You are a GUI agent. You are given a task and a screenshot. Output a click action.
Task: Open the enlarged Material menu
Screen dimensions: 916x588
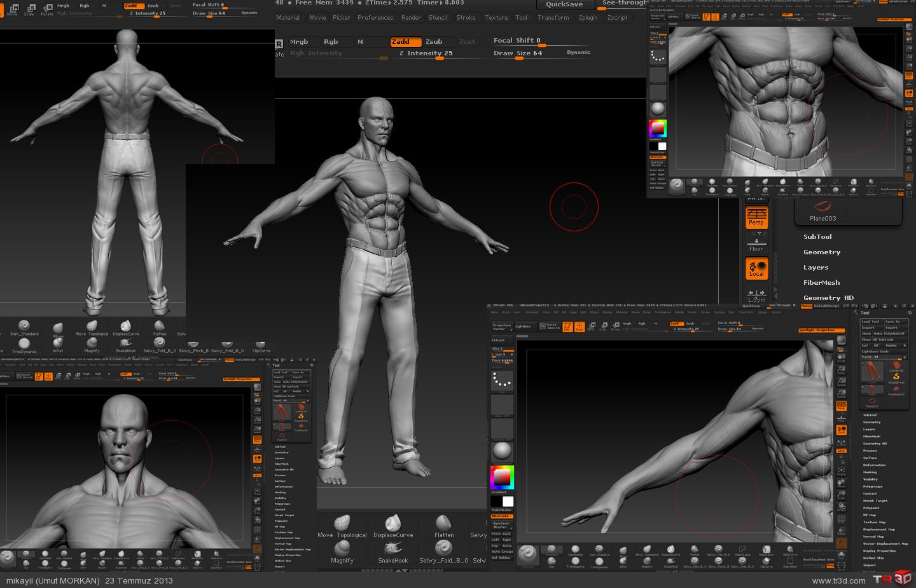[288, 18]
